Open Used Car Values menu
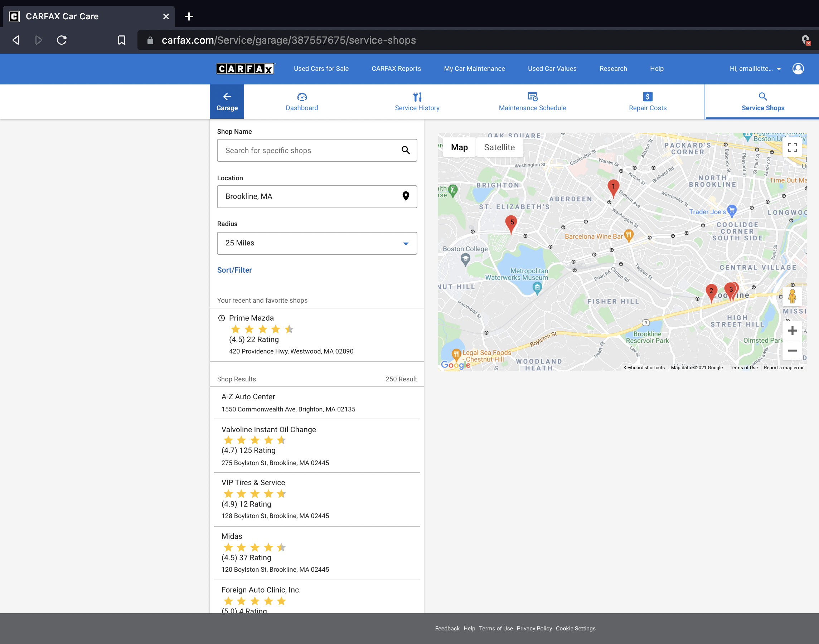 552,69
